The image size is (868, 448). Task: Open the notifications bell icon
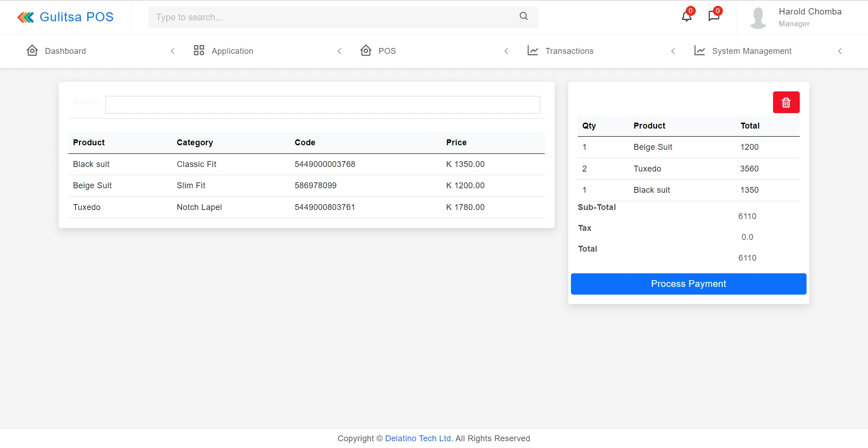click(x=686, y=16)
